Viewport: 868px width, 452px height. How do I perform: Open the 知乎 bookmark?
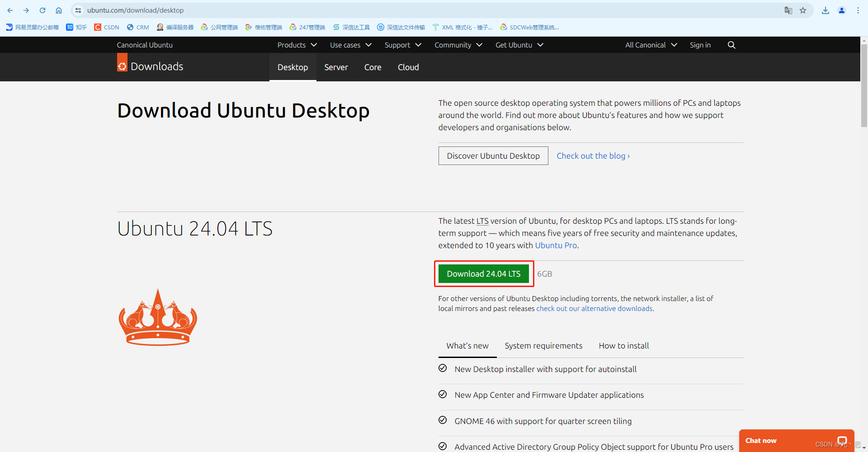click(76, 27)
